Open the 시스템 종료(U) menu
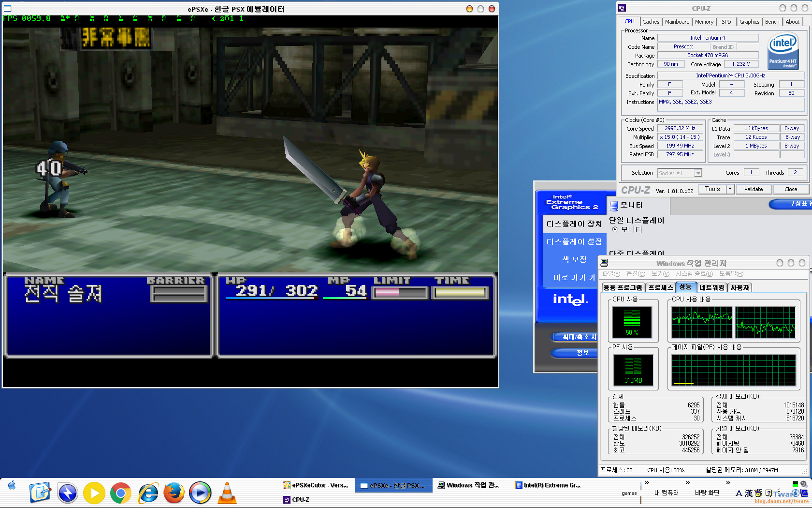The height and width of the screenshot is (508, 812). tap(695, 274)
